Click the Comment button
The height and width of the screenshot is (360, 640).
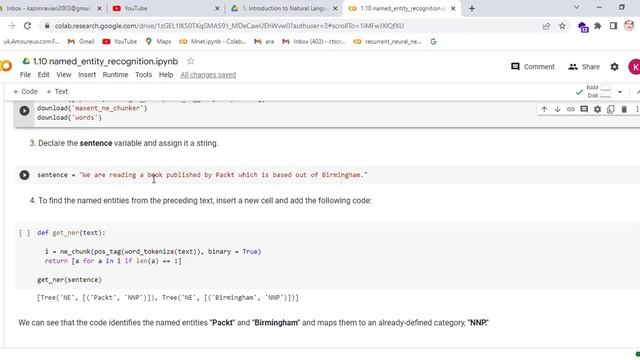pos(533,67)
